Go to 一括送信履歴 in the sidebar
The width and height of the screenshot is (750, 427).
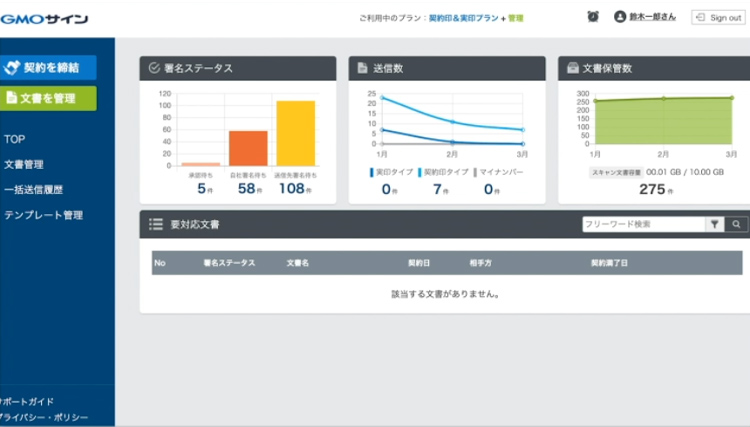pyautogui.click(x=34, y=189)
